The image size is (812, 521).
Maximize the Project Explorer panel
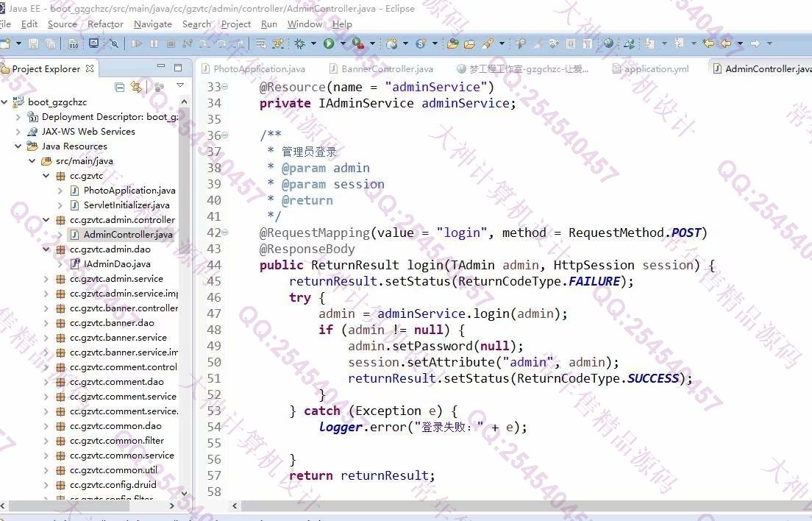click(x=178, y=68)
